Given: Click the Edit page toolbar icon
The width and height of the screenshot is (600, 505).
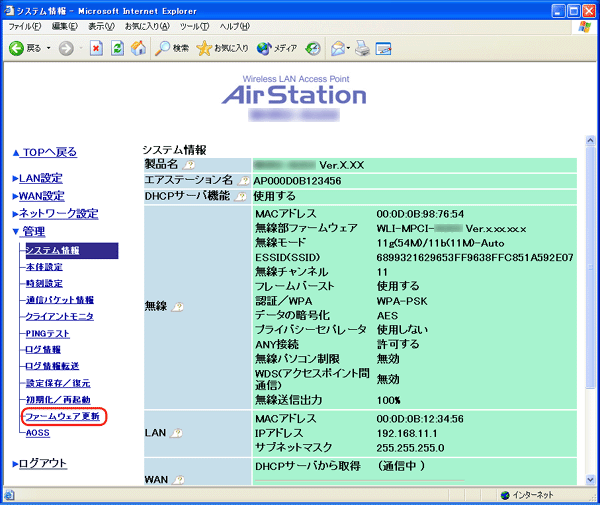Looking at the screenshot, I should point(383,49).
